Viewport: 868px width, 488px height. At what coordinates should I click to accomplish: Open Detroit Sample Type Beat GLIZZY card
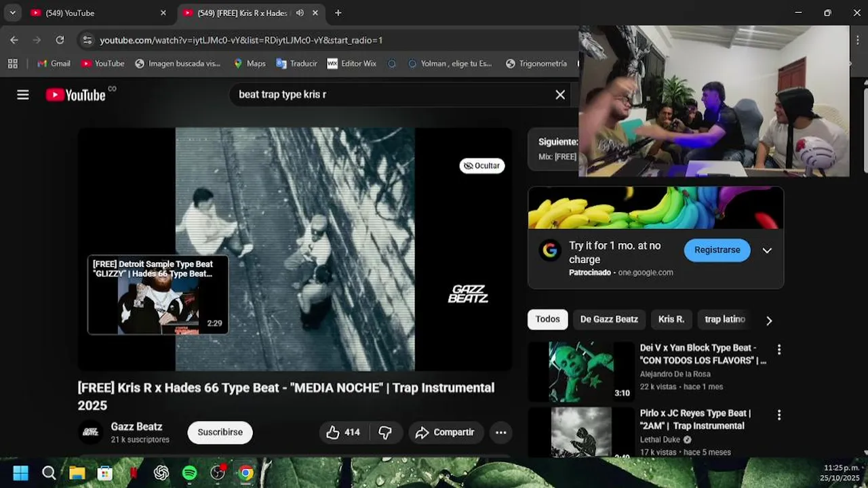tap(158, 295)
